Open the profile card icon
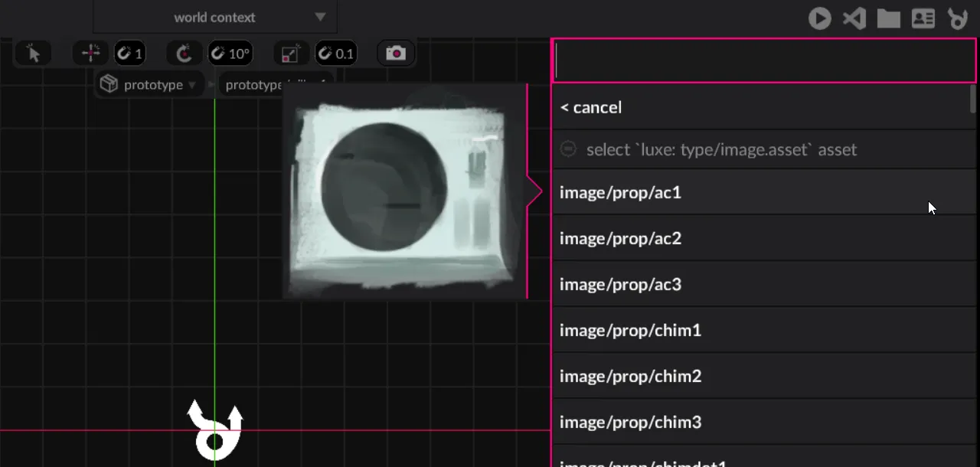 (x=923, y=18)
